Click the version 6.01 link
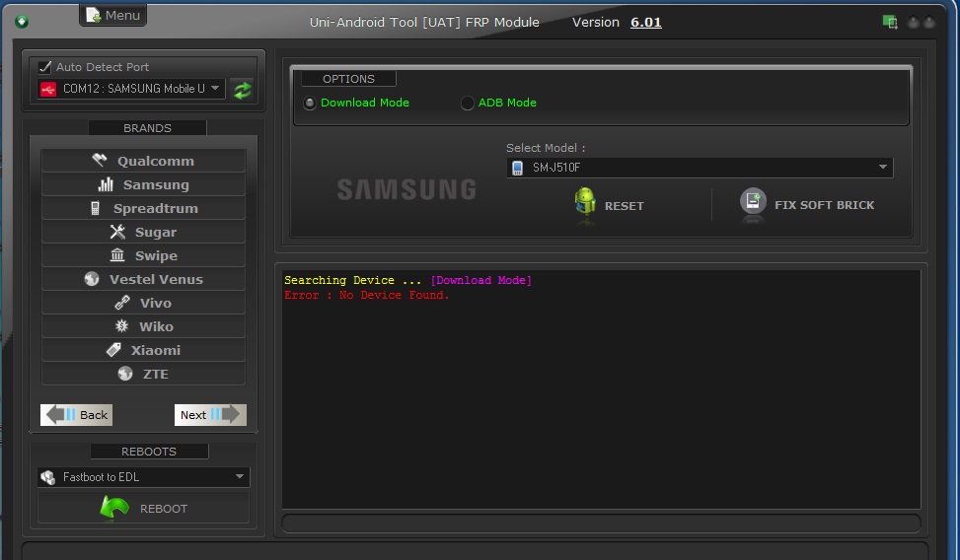Image resolution: width=960 pixels, height=560 pixels. (x=646, y=23)
